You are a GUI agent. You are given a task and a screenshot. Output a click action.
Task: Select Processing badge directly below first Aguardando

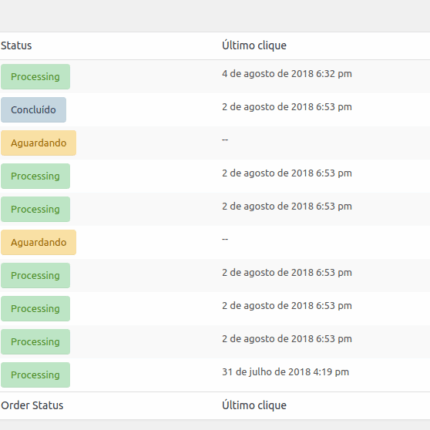35,176
